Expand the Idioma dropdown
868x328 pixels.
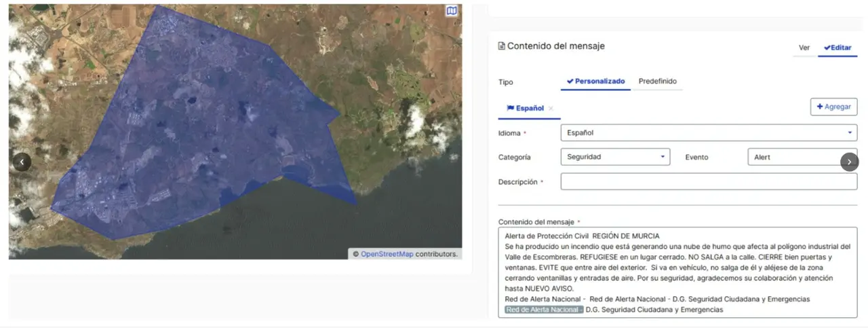coord(708,133)
